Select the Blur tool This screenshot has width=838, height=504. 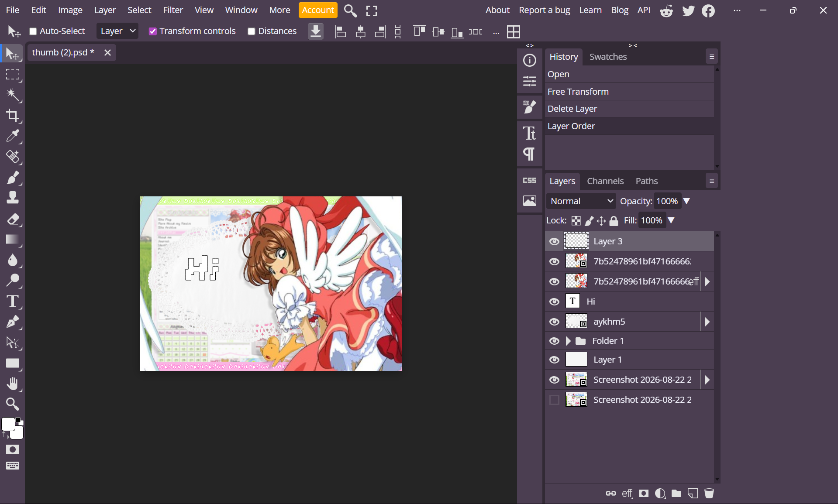point(13,260)
